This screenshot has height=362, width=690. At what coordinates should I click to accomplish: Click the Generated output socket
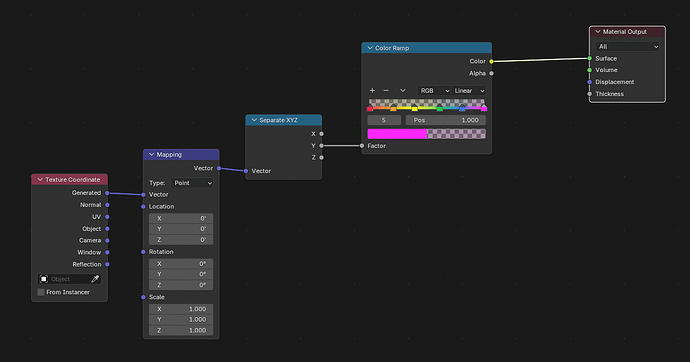click(107, 193)
